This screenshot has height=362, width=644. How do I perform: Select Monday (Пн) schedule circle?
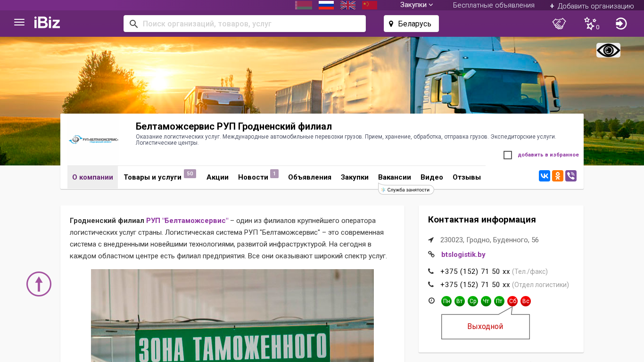tap(446, 301)
